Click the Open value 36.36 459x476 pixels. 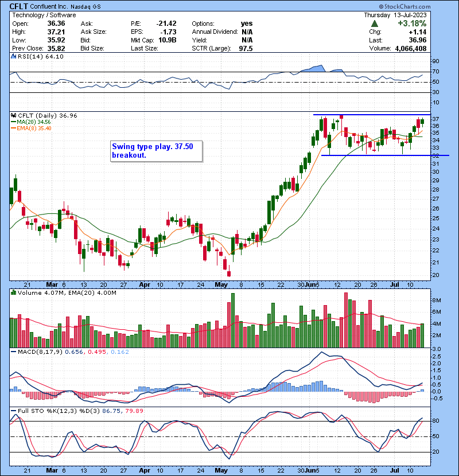56,24
